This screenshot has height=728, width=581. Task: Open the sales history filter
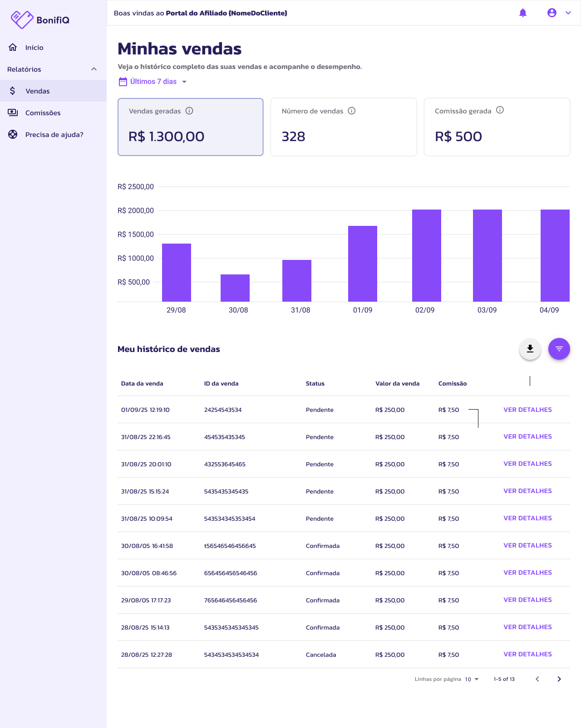point(559,349)
